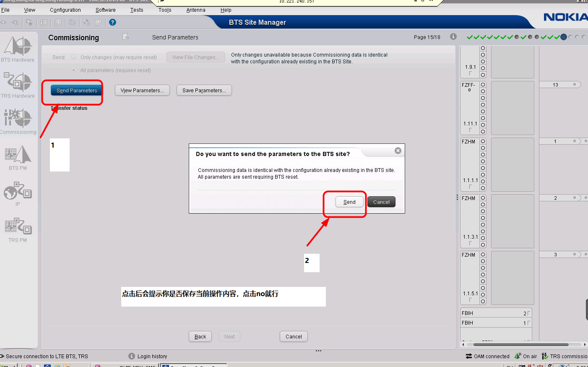Click the antenna line arrow labeled 2
Image resolution: width=588 pixels, height=367 pixels.
pos(560,198)
